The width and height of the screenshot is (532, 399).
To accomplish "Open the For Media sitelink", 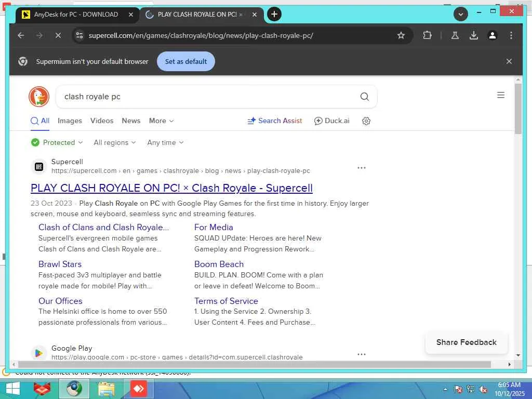I will pos(214,228).
